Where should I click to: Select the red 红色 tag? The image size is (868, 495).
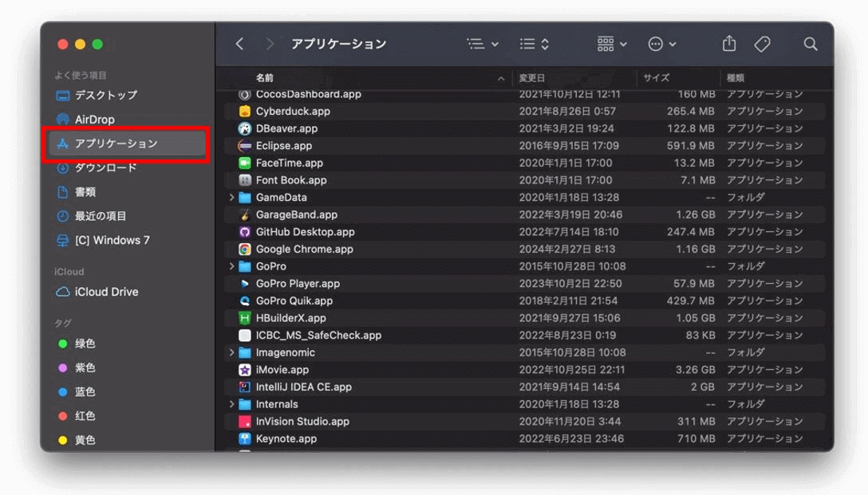coord(127,416)
